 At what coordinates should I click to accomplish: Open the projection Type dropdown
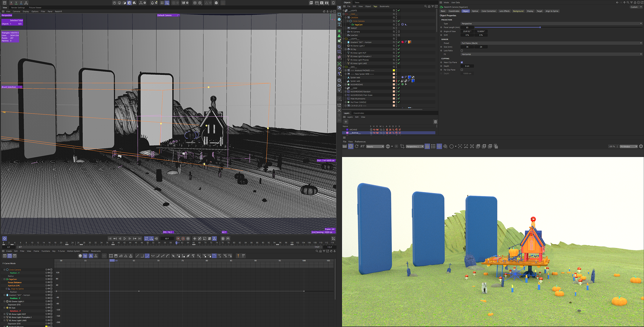click(551, 23)
